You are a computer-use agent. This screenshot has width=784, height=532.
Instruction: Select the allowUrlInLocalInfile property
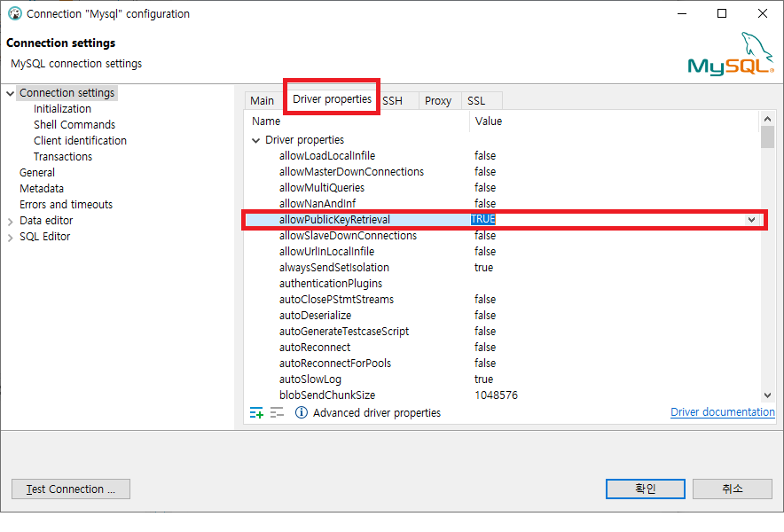[x=326, y=252]
